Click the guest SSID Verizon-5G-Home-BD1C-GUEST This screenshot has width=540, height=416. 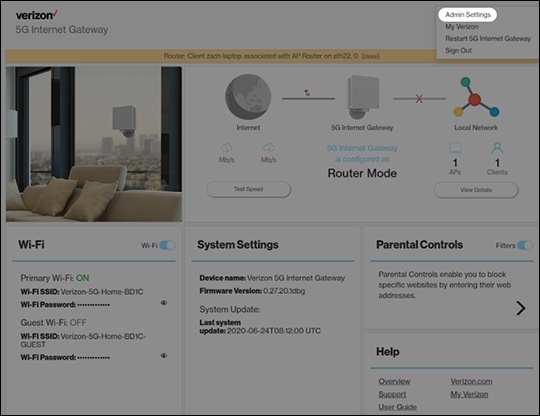83,340
